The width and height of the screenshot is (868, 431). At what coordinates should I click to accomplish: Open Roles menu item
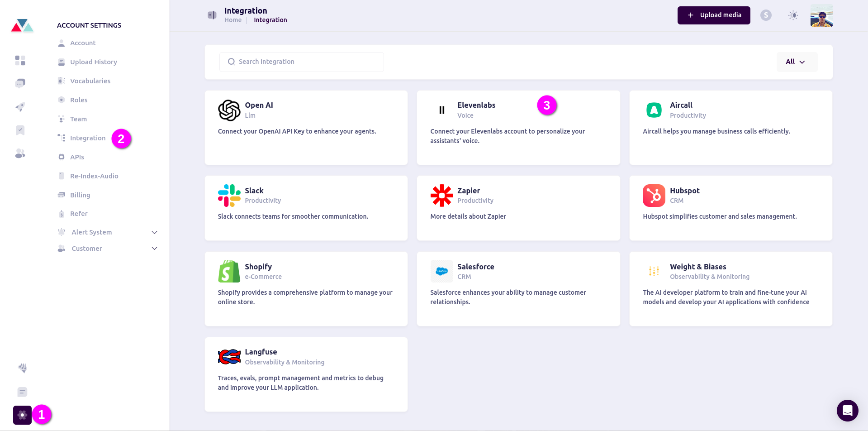(79, 100)
